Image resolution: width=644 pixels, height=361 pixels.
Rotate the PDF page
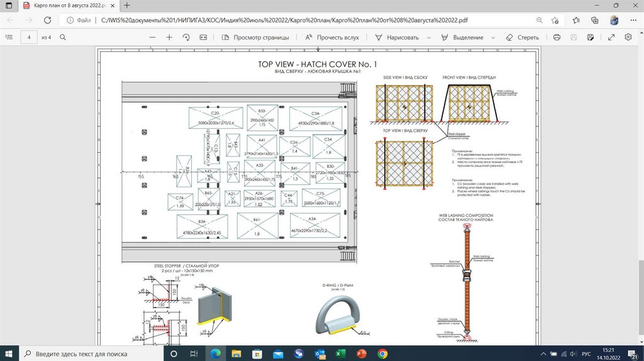pos(186,37)
